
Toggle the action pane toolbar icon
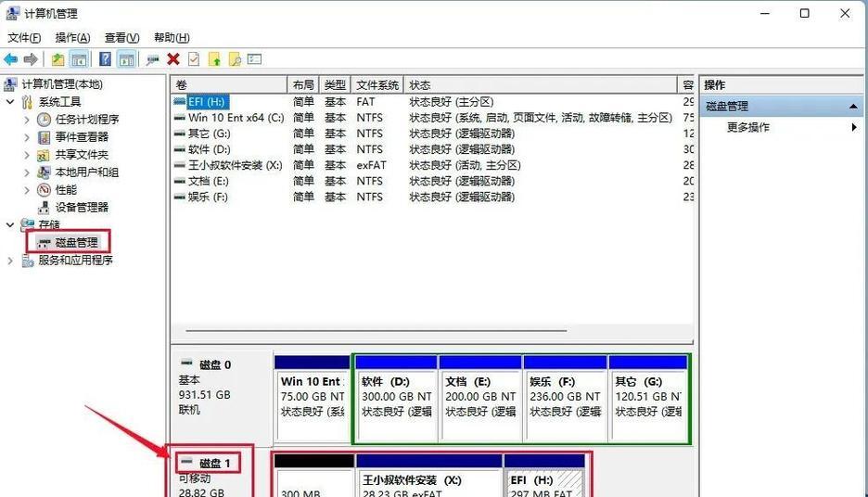coord(127,59)
